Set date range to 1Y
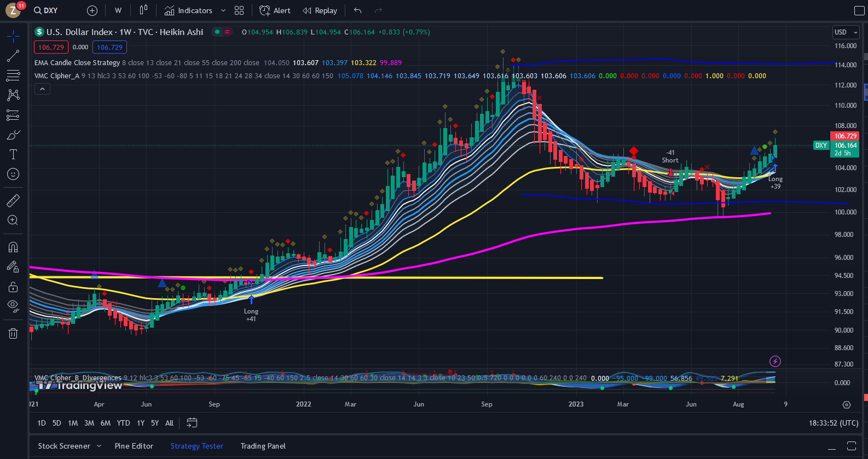This screenshot has height=459, width=868. [x=141, y=423]
